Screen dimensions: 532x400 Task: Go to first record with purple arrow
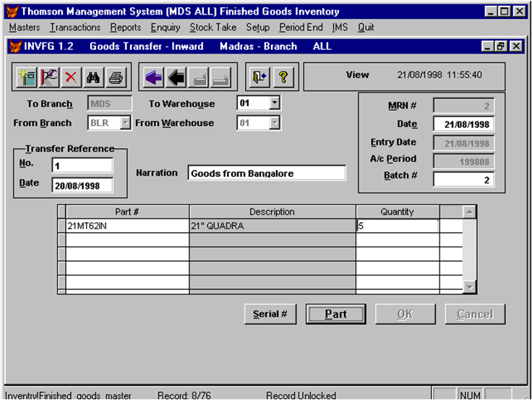click(x=153, y=77)
